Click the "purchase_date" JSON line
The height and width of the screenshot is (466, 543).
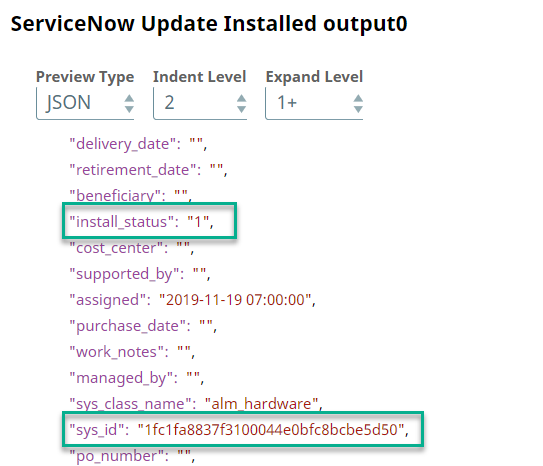click(143, 326)
